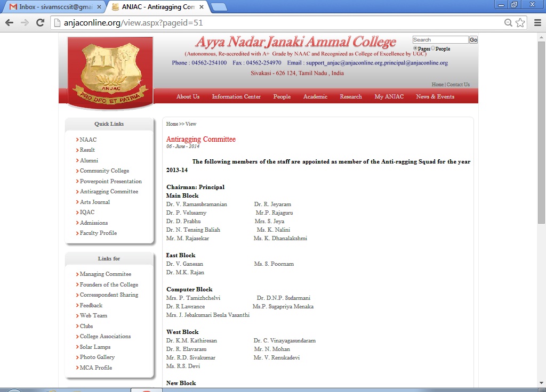Open the Academic menu

pos(316,97)
